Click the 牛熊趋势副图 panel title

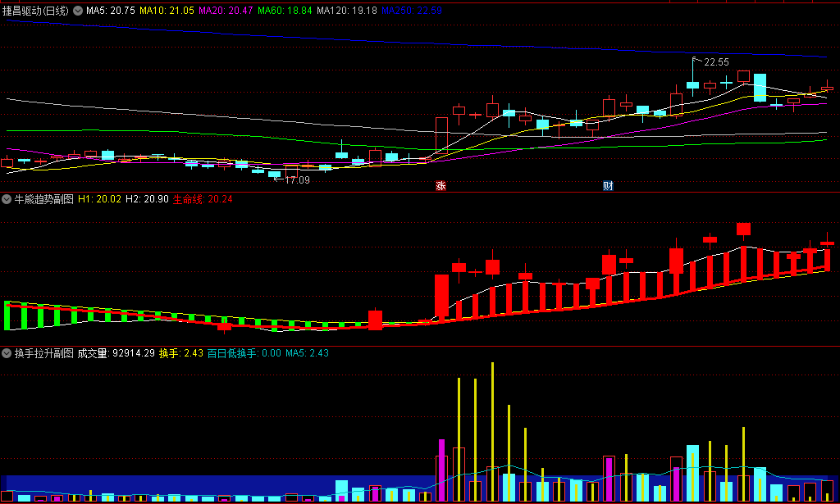[x=44, y=200]
